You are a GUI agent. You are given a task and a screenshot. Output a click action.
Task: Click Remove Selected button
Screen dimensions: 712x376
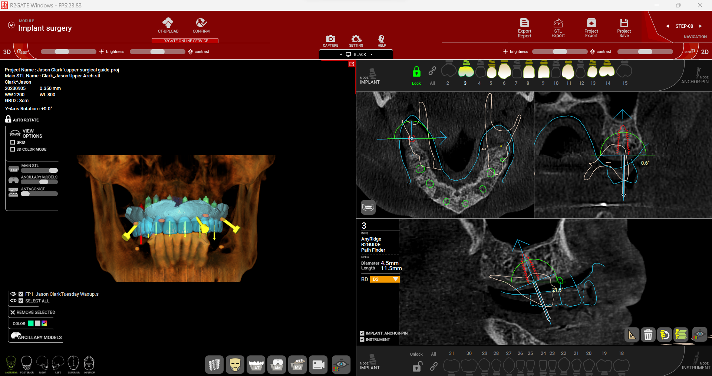point(33,312)
